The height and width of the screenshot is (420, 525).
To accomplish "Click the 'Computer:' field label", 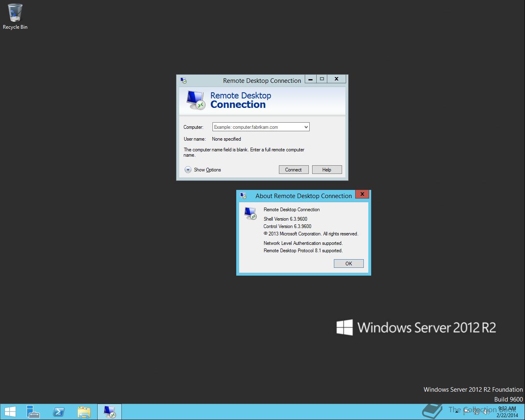I will (194, 127).
